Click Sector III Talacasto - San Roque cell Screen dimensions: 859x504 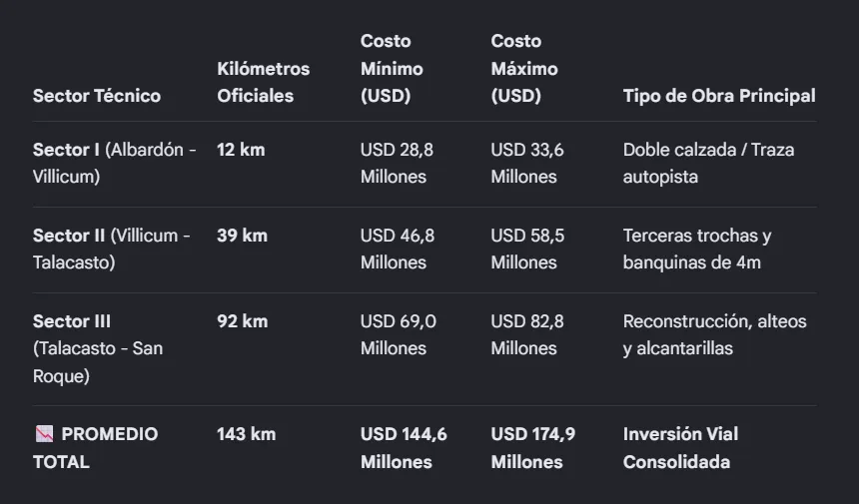point(98,348)
